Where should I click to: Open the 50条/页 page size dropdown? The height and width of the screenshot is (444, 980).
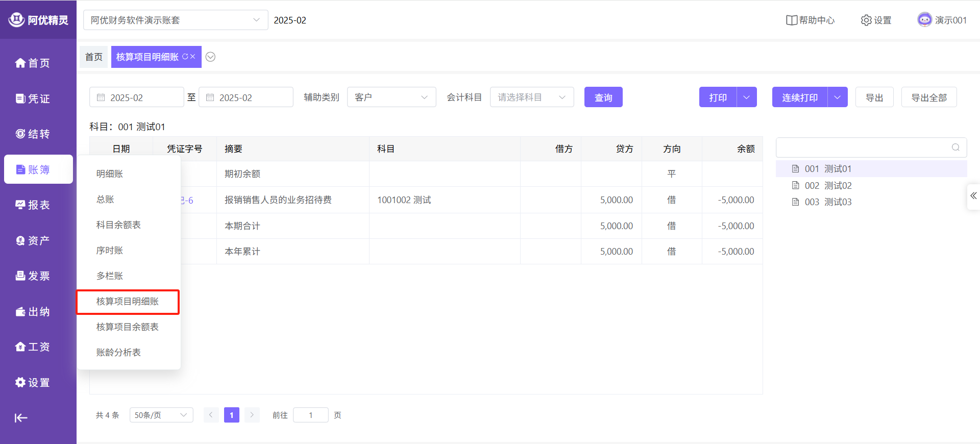pos(161,415)
